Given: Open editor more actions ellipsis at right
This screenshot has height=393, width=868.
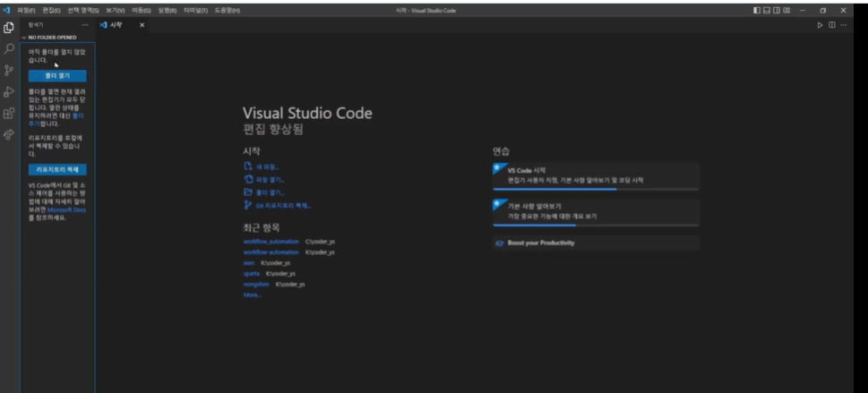Looking at the screenshot, I should (x=843, y=25).
